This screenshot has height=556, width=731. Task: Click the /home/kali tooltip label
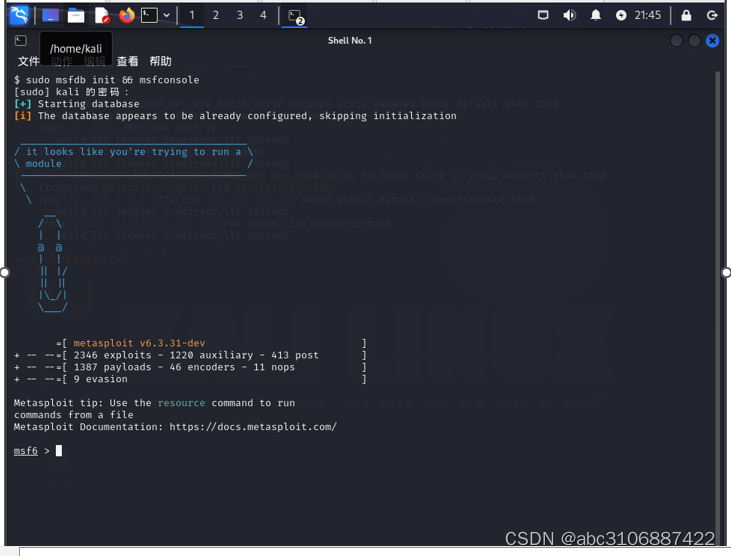point(76,48)
